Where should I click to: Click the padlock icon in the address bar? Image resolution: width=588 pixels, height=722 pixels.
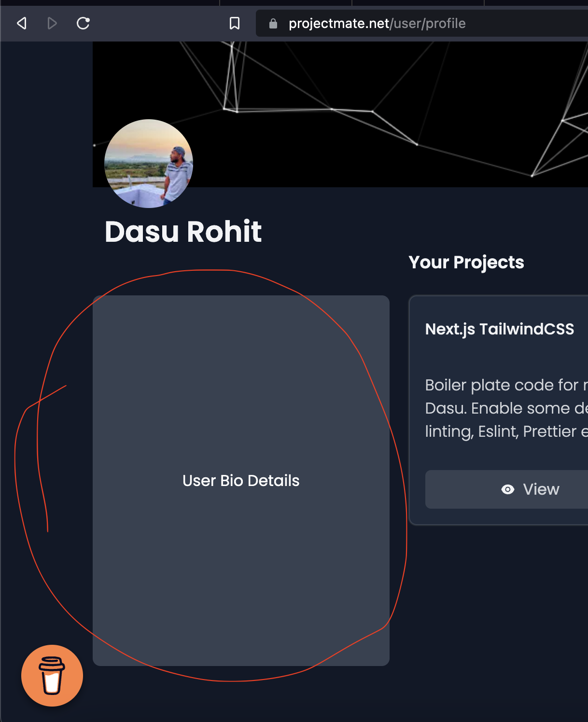[273, 24]
